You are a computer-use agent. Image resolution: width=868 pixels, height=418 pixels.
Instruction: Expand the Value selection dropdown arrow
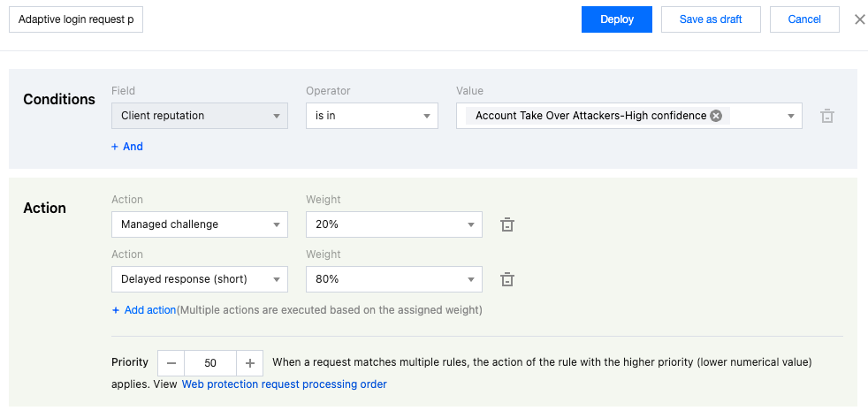789,116
